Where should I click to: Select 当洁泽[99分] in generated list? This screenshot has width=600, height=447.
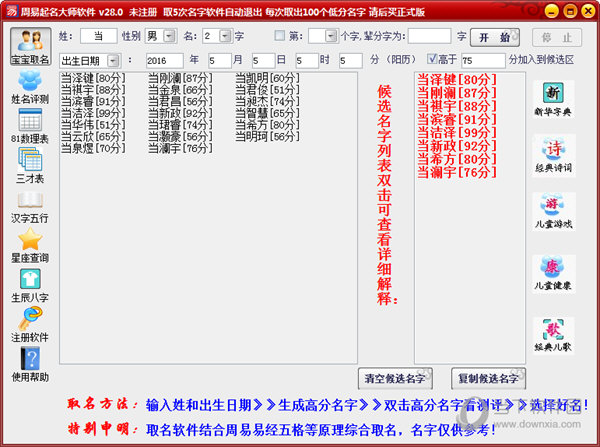tap(93, 113)
